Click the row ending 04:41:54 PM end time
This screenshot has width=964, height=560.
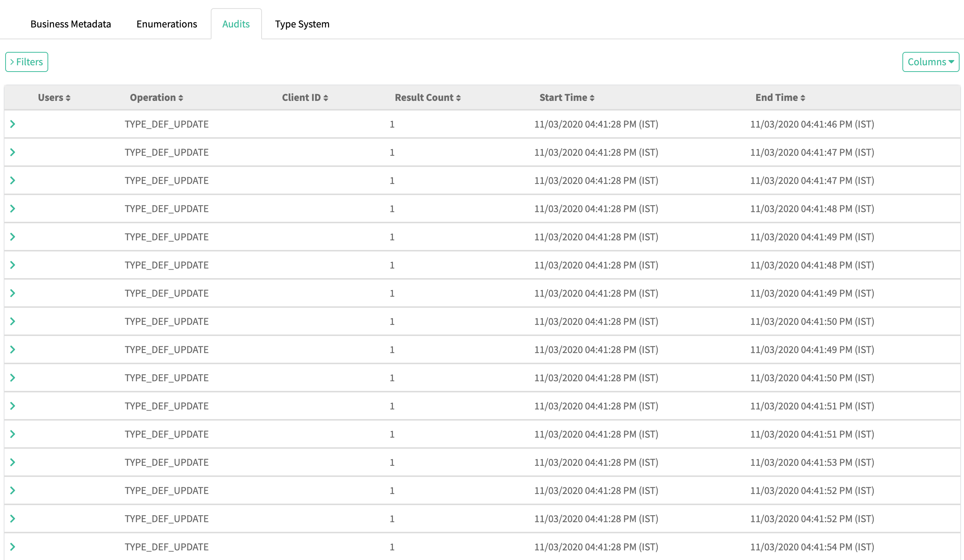click(812, 547)
